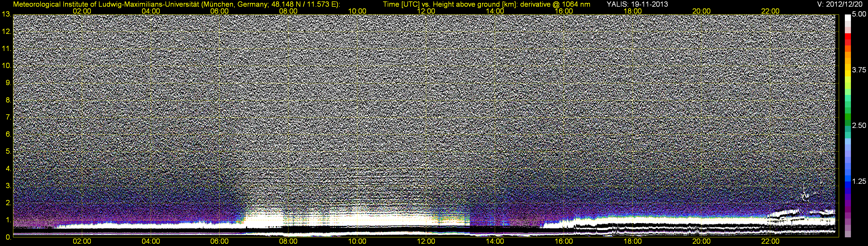Click the 1.25 colorbar scale label
Screen dimensions: 868x246
point(859,181)
